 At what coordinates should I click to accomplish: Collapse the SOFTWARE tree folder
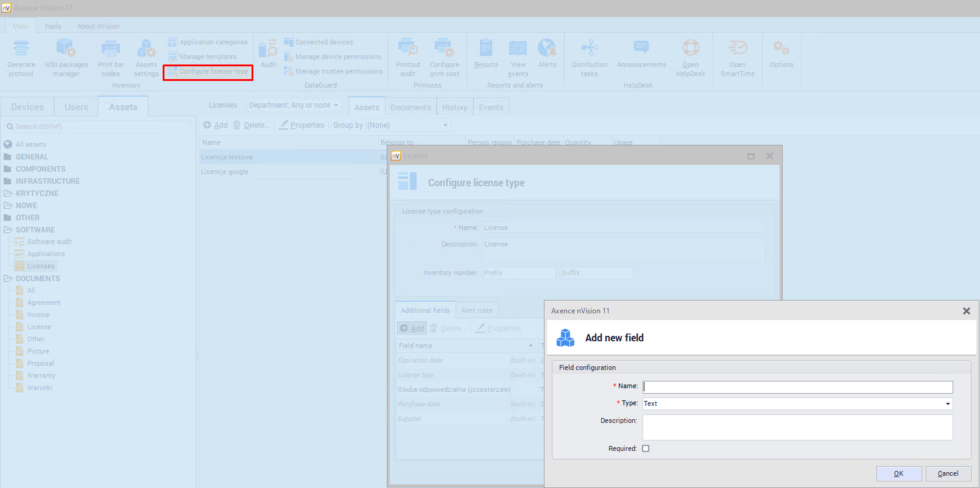tap(8, 230)
